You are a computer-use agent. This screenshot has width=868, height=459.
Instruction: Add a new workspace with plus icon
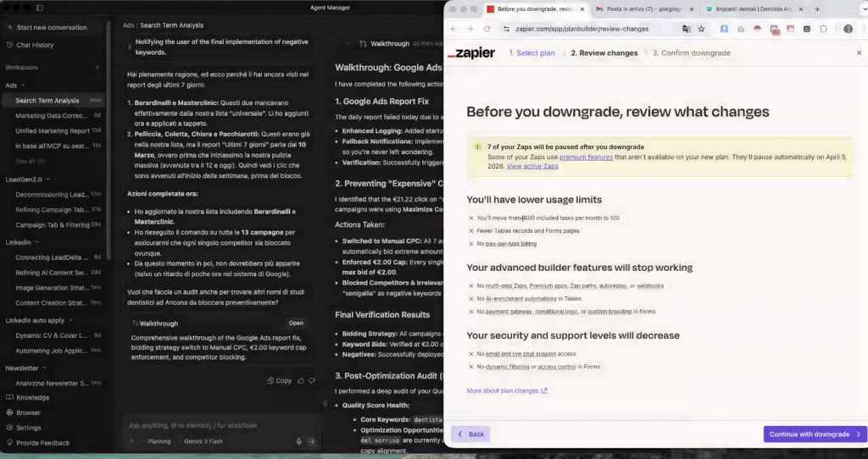pos(97,68)
